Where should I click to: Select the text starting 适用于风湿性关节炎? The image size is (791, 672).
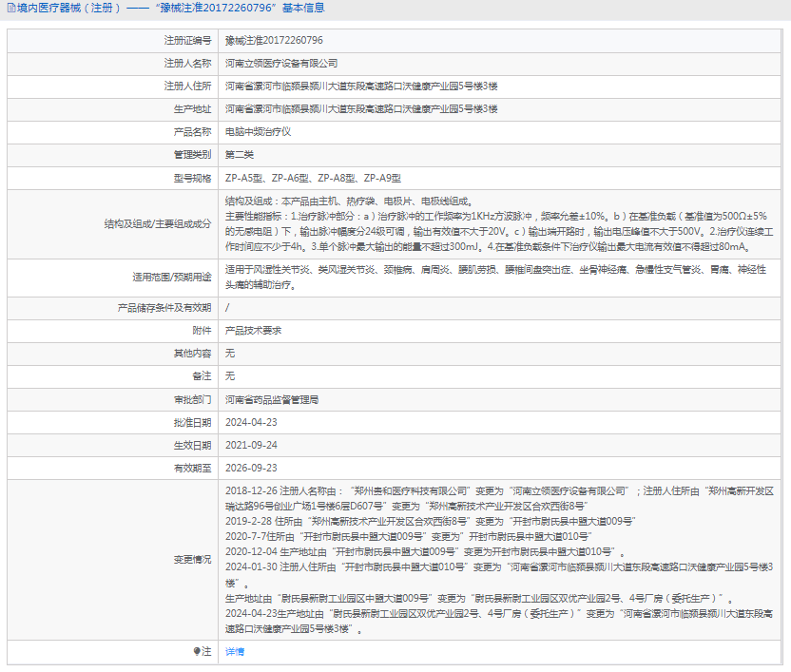[x=496, y=277]
